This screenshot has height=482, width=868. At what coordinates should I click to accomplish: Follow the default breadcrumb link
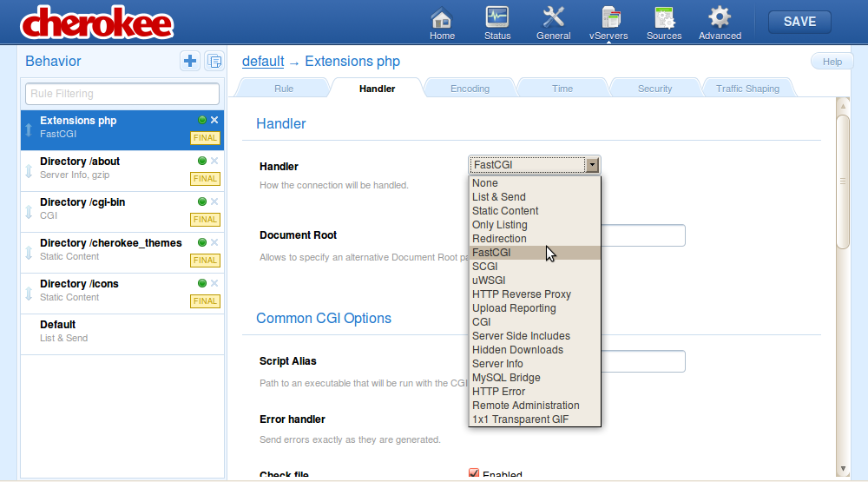pyautogui.click(x=263, y=61)
